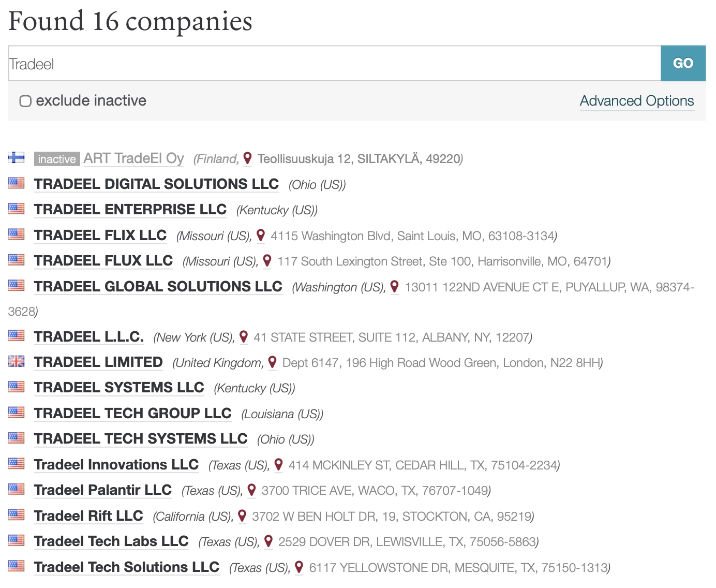Click the United Kingdom flag icon
Image resolution: width=716 pixels, height=588 pixels.
16,361
